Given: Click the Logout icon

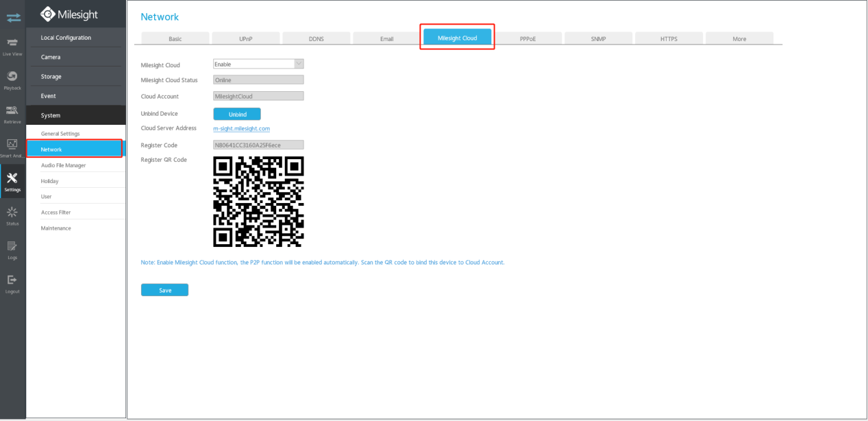Looking at the screenshot, I should click(x=12, y=283).
